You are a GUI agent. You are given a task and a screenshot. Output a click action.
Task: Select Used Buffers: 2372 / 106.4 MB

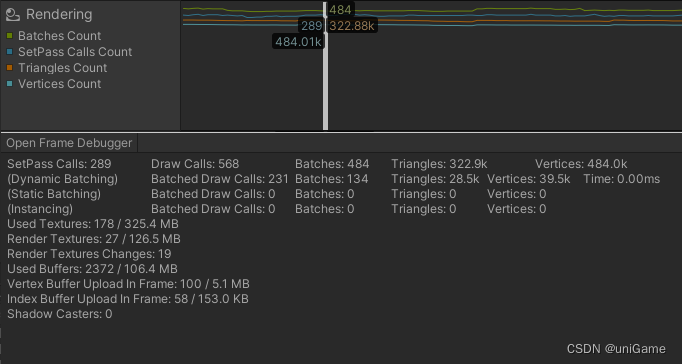coord(92,269)
